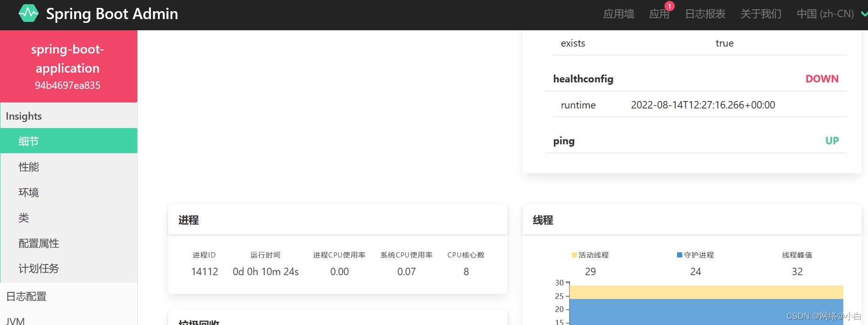Click the 进程CPU使用率 value 0.00

point(339,271)
